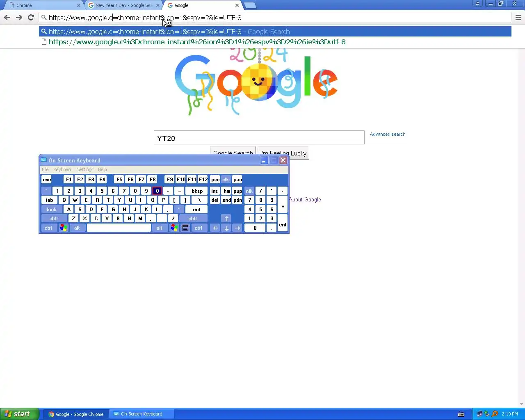Toggle the left alt key on the keyboard
Viewport: 525px width, 420px height.
pos(77,228)
